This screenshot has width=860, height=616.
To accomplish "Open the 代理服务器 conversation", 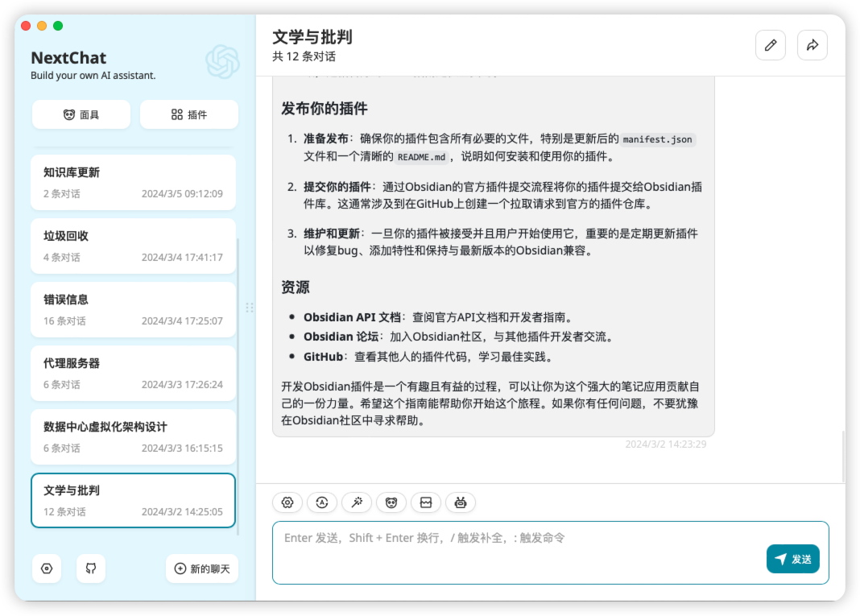I will [x=134, y=374].
